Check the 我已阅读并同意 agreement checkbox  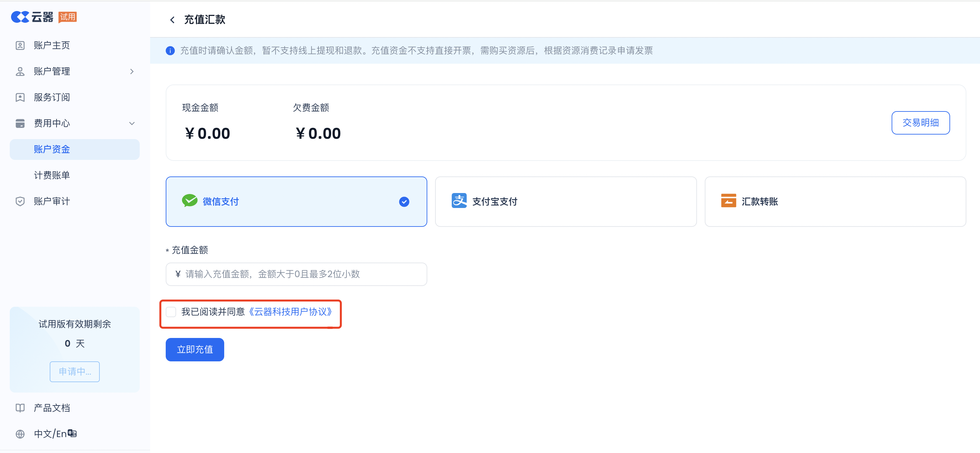[171, 312]
